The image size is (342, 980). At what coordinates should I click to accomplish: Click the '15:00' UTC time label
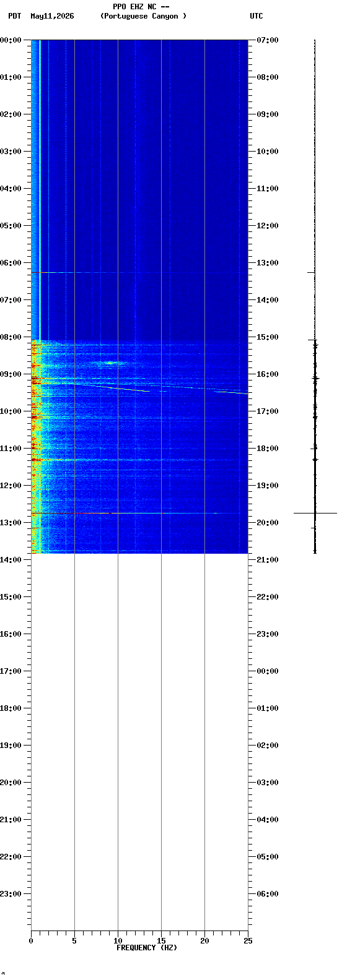tap(268, 337)
